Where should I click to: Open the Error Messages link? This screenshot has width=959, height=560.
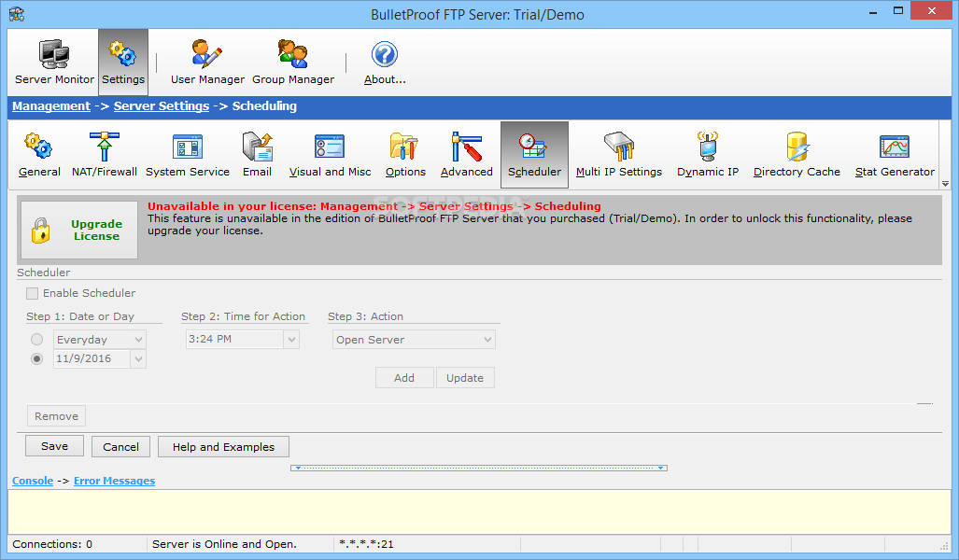(x=114, y=481)
